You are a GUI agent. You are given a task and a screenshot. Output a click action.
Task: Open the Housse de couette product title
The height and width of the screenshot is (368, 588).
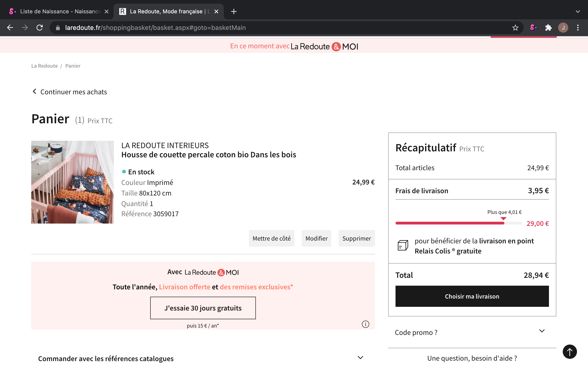tap(209, 155)
